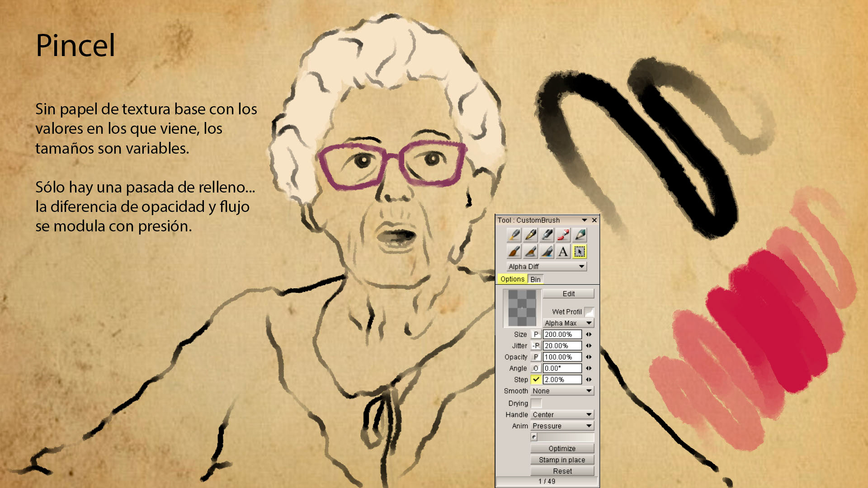This screenshot has width=868, height=488.
Task: Switch to the Options tab
Action: click(x=512, y=279)
